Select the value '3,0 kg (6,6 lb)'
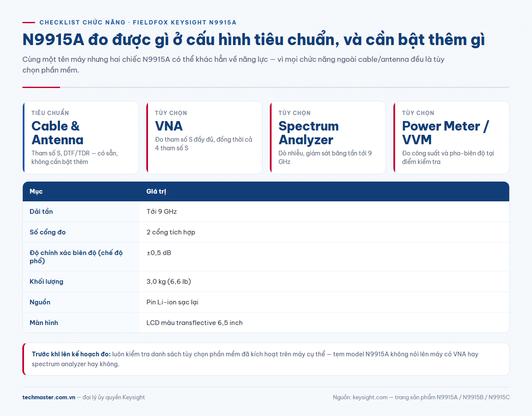 (169, 282)
